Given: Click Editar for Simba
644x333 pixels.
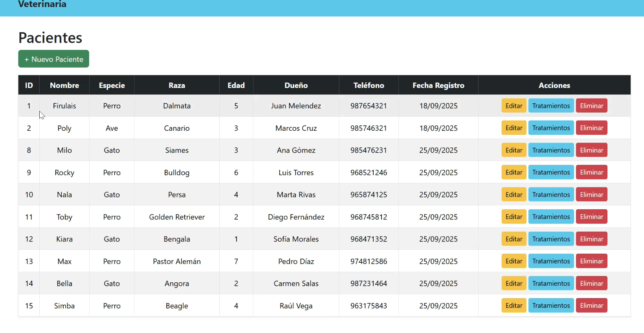Looking at the screenshot, I should (x=514, y=306).
